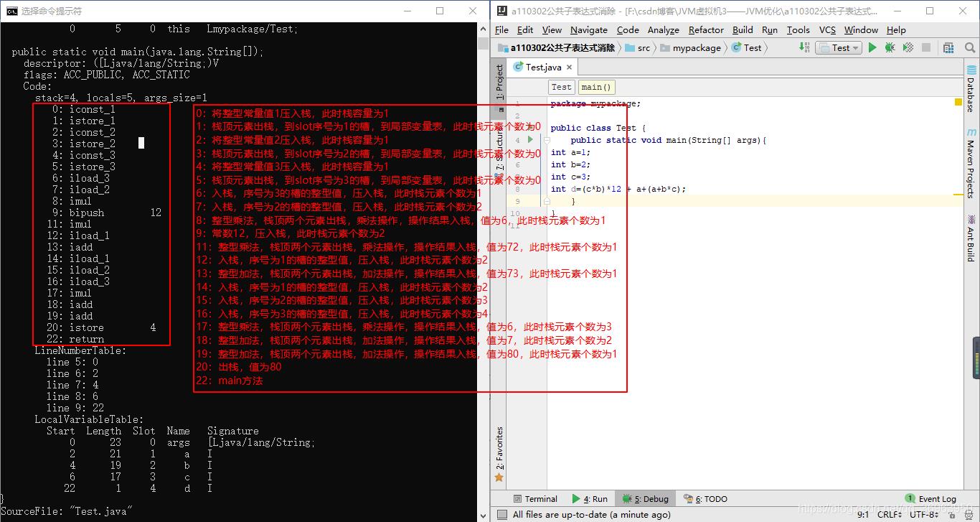Click the 'SourceFile: "Test.java"' line in command prompt
Viewport: 980px width, 522px height.
click(66, 511)
